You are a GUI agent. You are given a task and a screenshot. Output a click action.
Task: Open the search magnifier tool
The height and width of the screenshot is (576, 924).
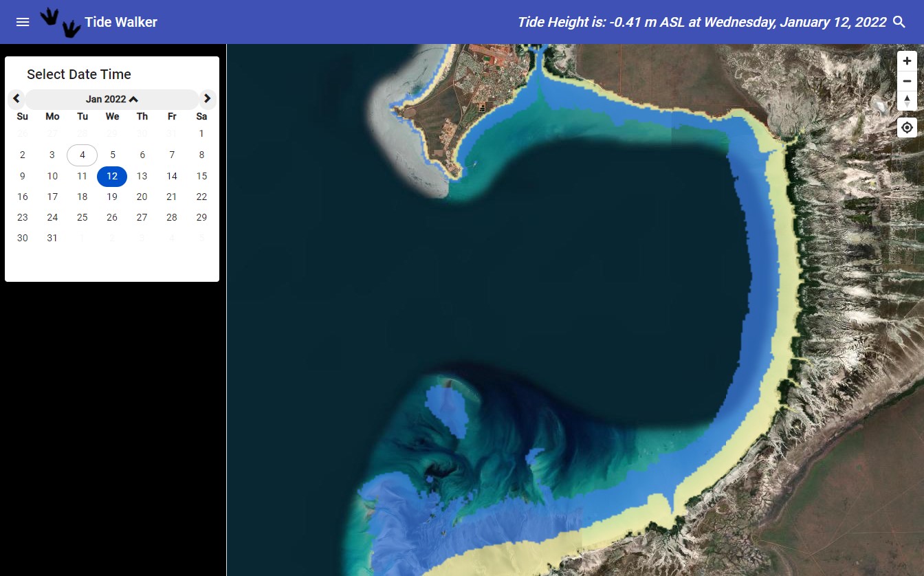click(899, 22)
